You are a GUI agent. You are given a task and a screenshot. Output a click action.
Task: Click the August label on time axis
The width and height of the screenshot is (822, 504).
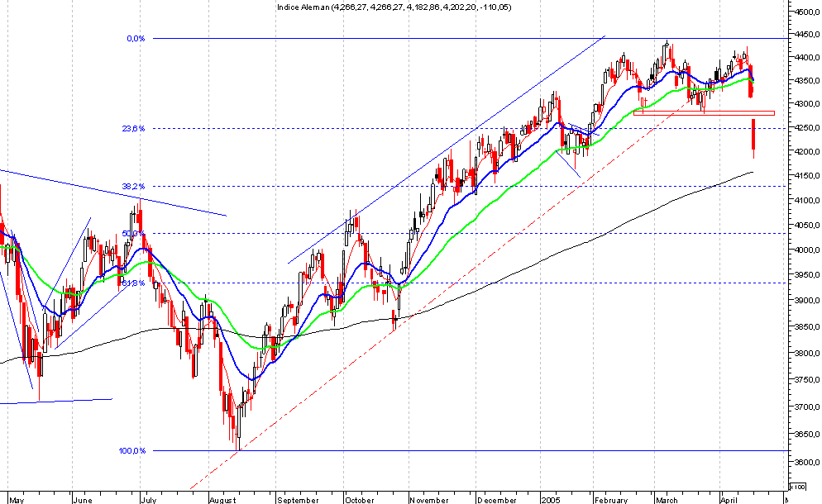coord(222,500)
